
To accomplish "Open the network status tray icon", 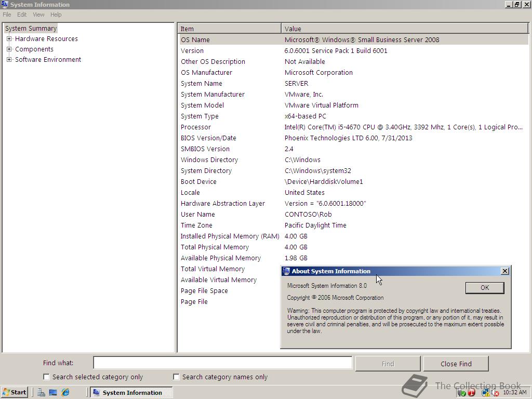I will pyautogui.click(x=486, y=393).
